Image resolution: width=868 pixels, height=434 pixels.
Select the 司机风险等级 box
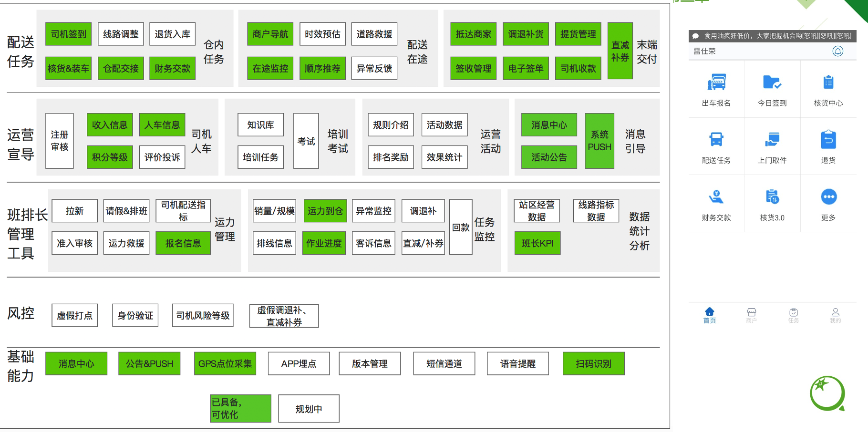coord(203,315)
